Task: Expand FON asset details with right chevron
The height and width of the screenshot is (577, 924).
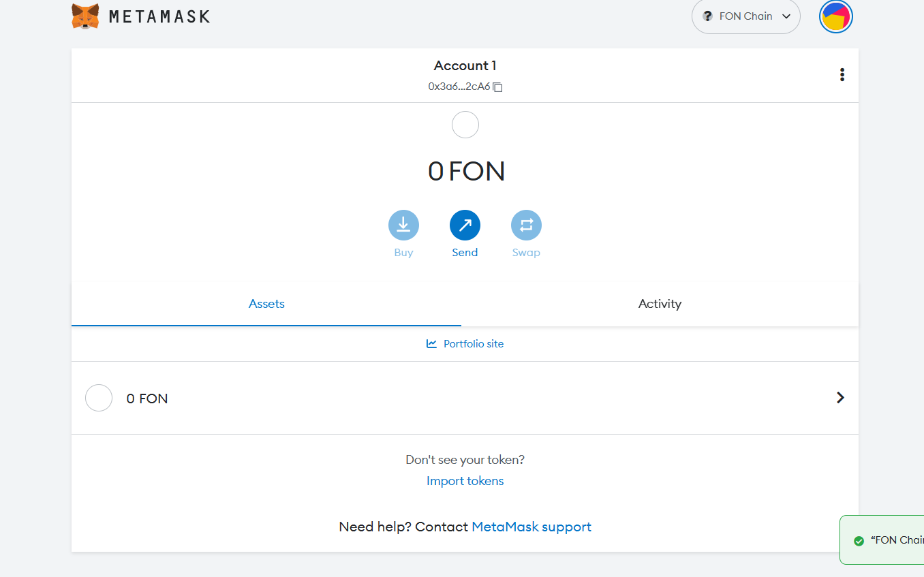Action: [840, 398]
